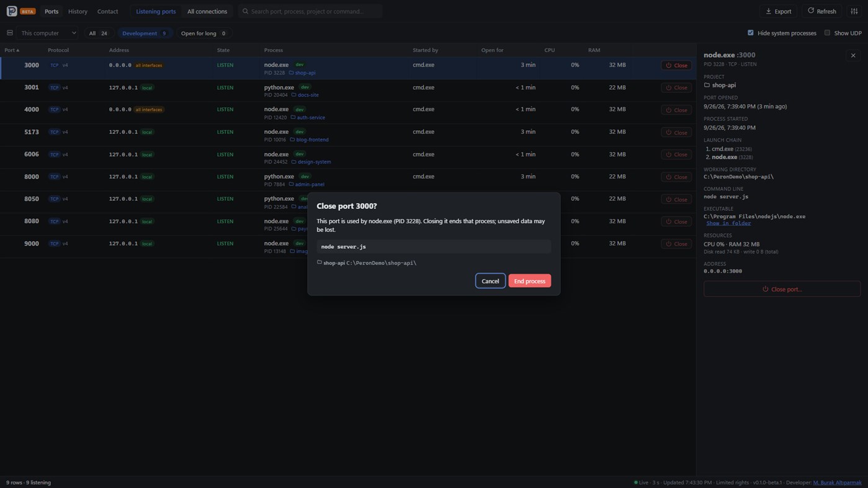
Task: Cancel the close port dialog
Action: (x=490, y=281)
